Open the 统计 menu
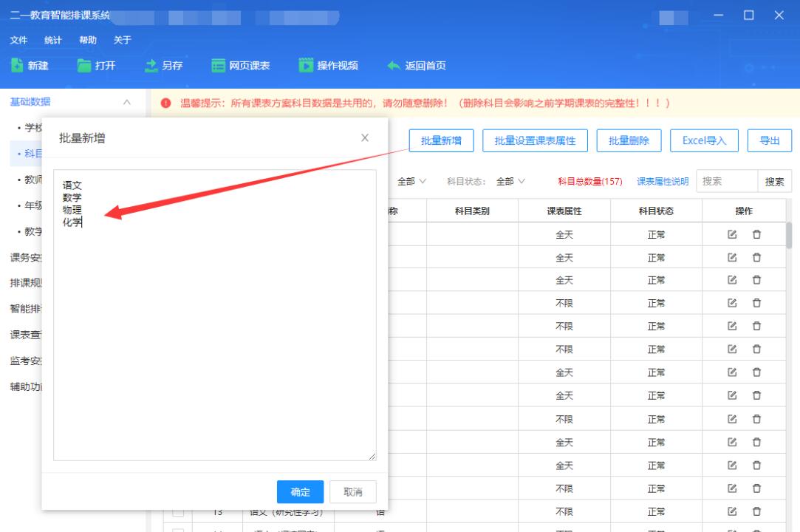This screenshot has width=800, height=532. 52,40
